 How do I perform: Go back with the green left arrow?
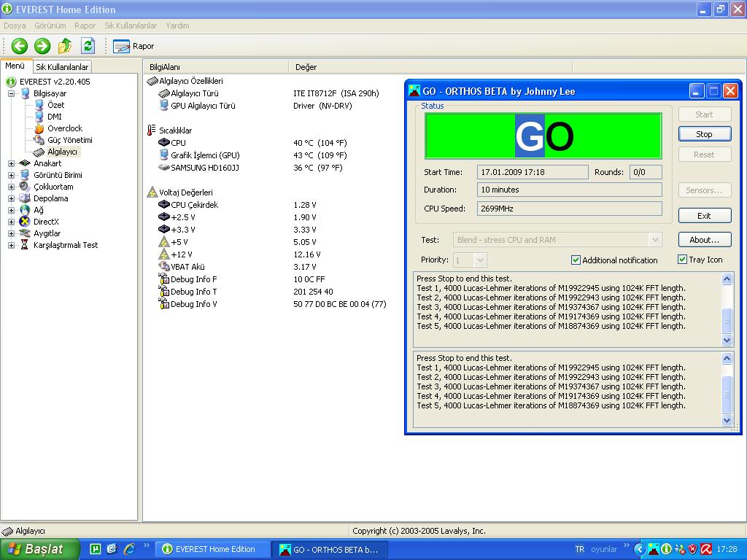click(19, 46)
